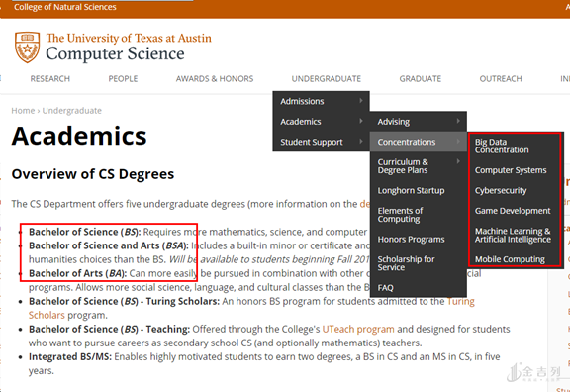570x392 pixels.
Task: Open the Graduate menu
Action: tap(421, 78)
